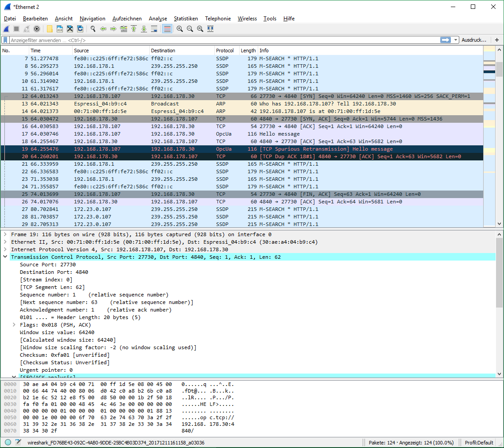
Task: Go forward to next packet in history
Action: 113,29
